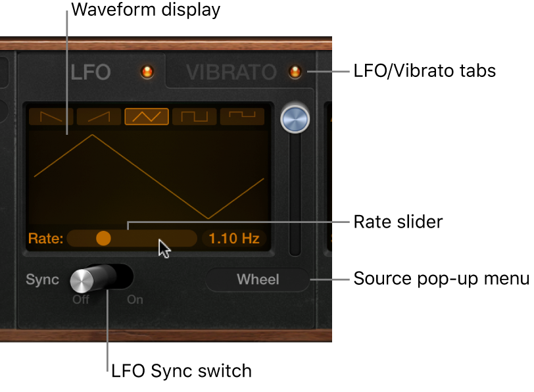The width and height of the screenshot is (534, 392).
Task: Click the LFO tab orange LED
Action: pyautogui.click(x=147, y=72)
